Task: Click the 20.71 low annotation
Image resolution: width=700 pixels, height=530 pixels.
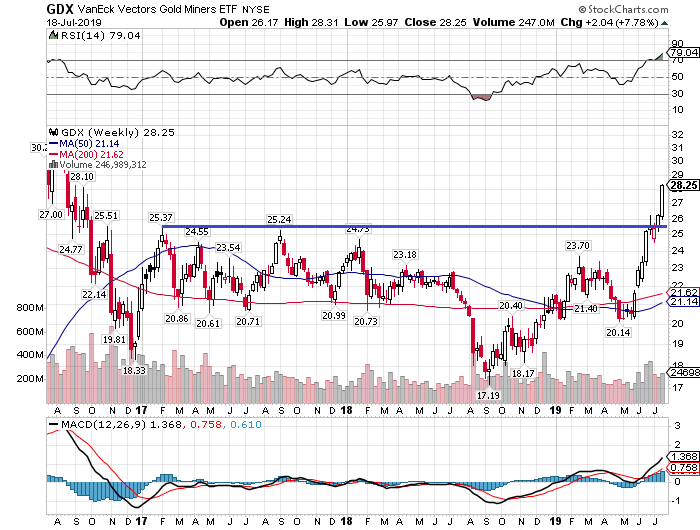Action: [248, 321]
